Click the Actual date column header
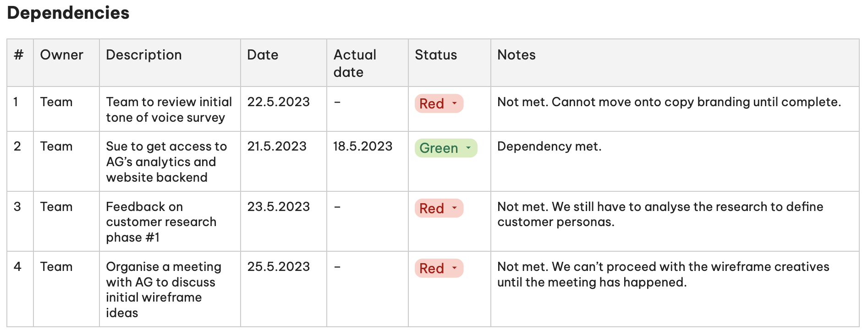868x335 pixels. pyautogui.click(x=355, y=63)
